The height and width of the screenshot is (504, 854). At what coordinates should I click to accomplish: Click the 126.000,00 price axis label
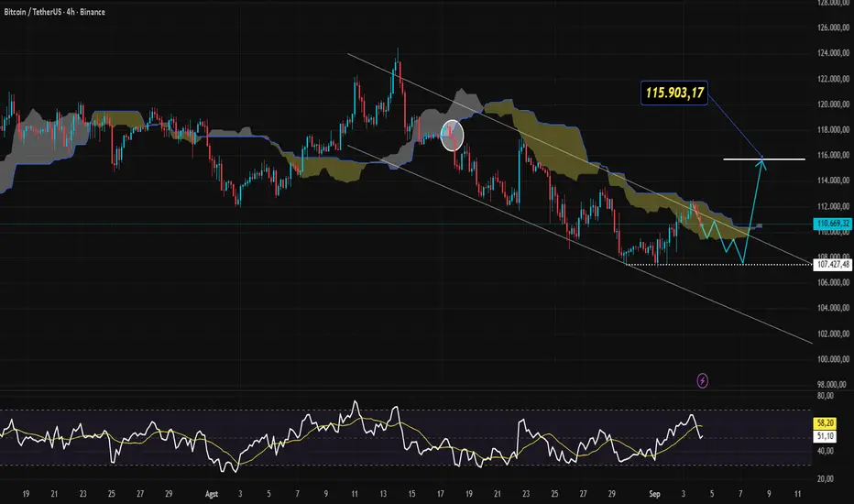click(833, 27)
